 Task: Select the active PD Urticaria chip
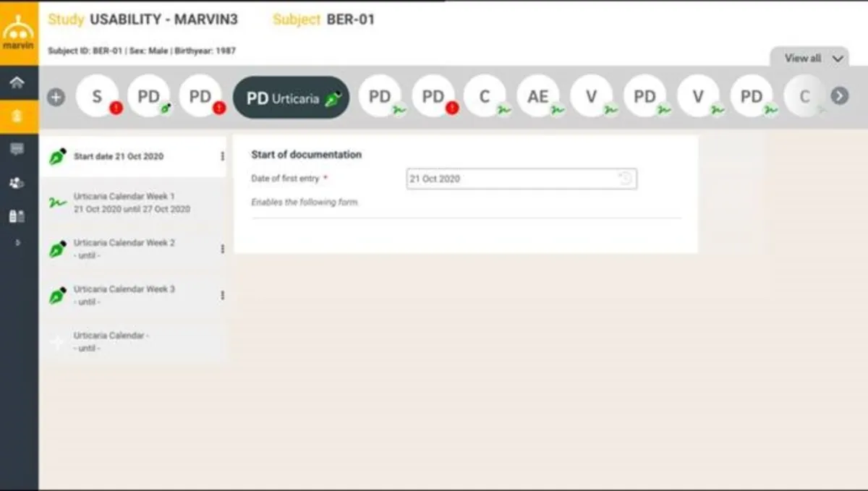pyautogui.click(x=291, y=98)
